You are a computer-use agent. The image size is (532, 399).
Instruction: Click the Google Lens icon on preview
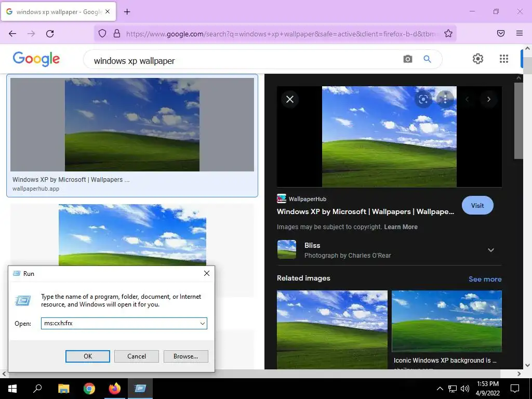tap(423, 99)
